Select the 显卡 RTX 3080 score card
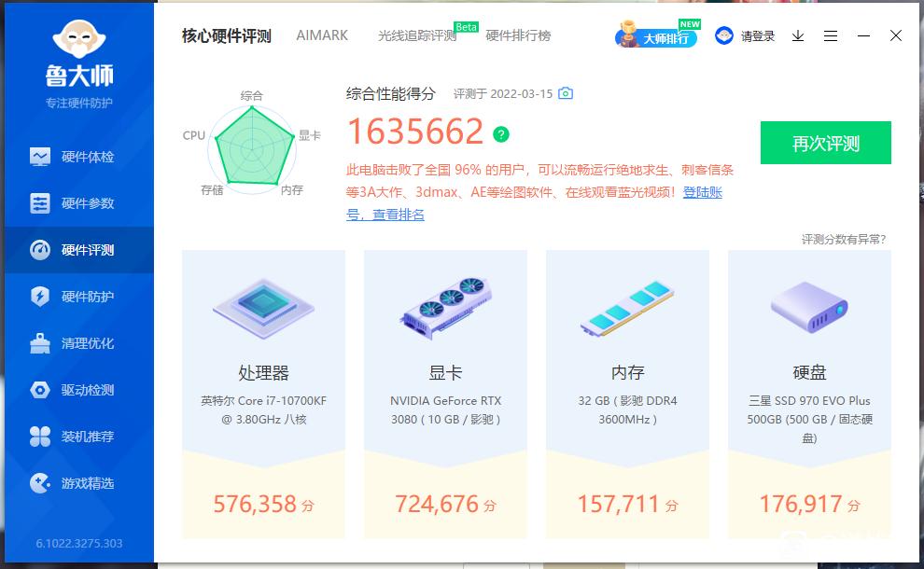Screen dimensions: 924x569 [x=445, y=394]
